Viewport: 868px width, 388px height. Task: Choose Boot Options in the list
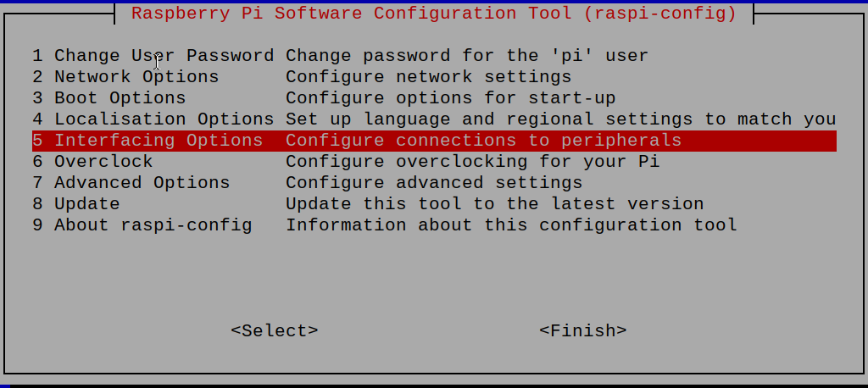click(108, 98)
